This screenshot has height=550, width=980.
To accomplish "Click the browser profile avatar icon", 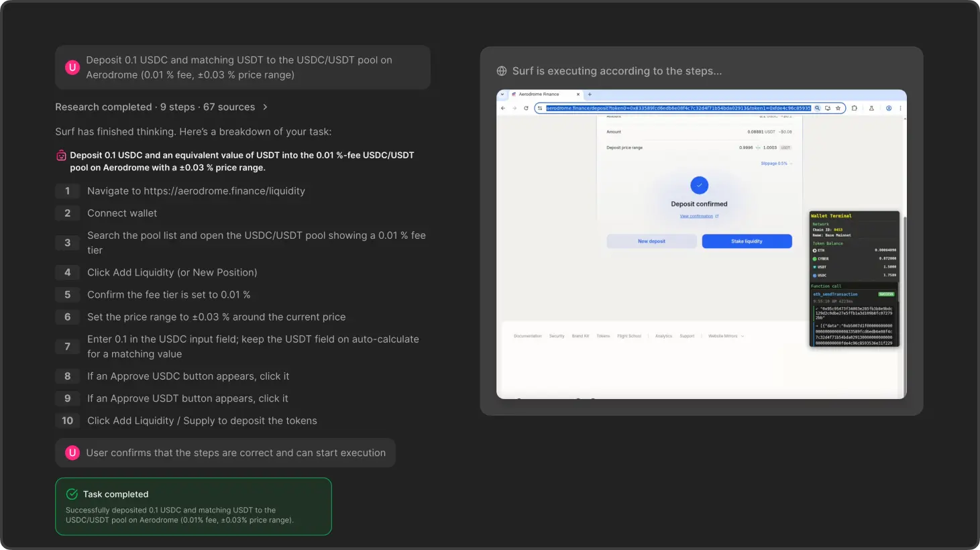I will coord(889,108).
